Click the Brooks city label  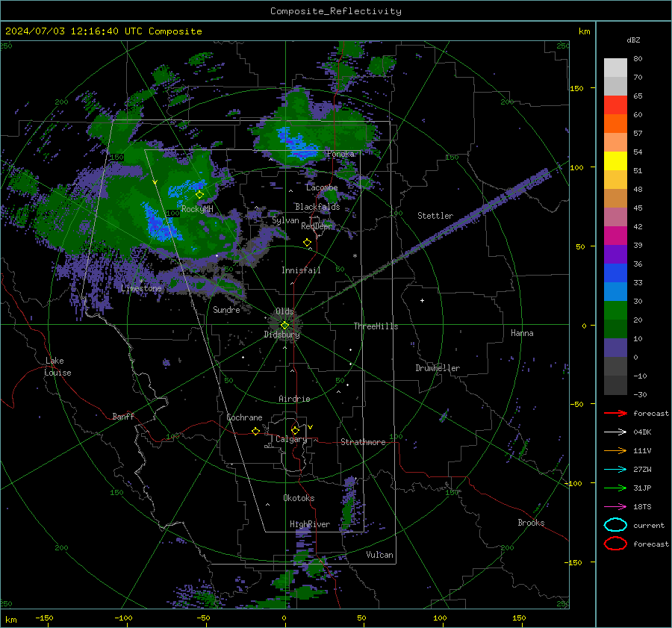531,523
